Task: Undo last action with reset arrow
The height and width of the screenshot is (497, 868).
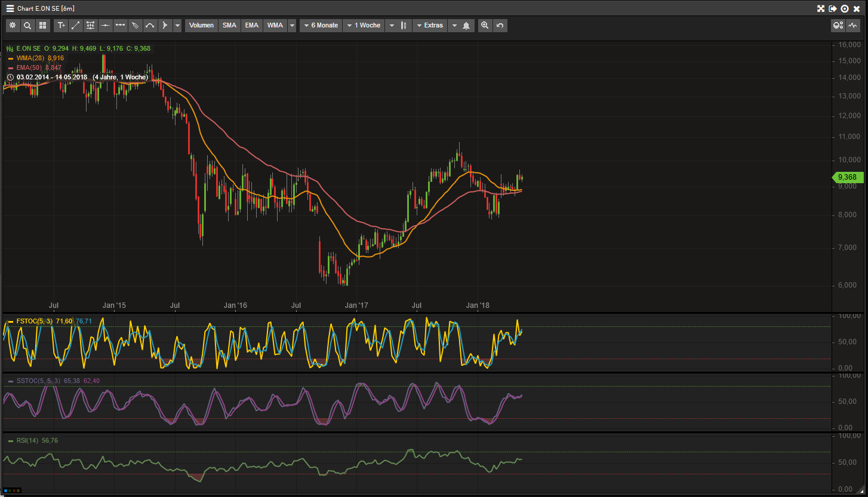Action: point(500,26)
